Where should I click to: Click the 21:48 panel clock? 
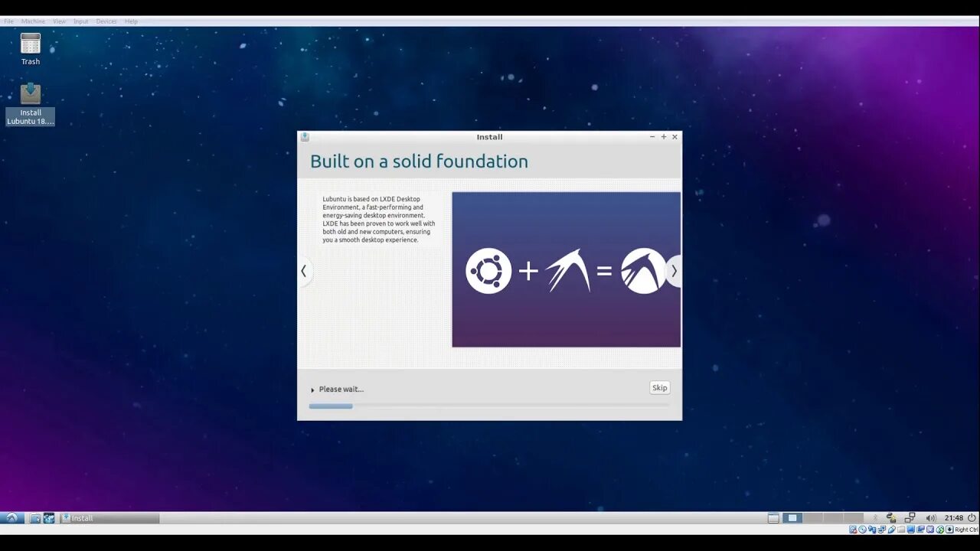[x=954, y=518]
